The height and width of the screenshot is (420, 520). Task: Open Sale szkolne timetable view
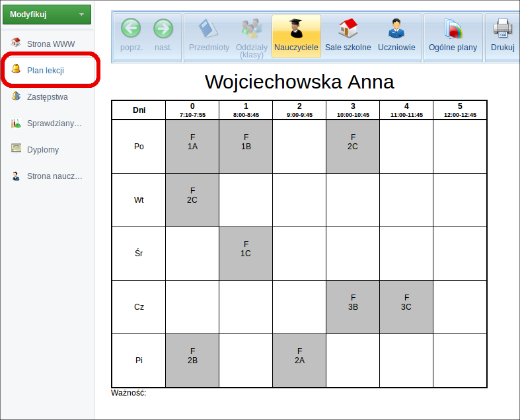348,36
